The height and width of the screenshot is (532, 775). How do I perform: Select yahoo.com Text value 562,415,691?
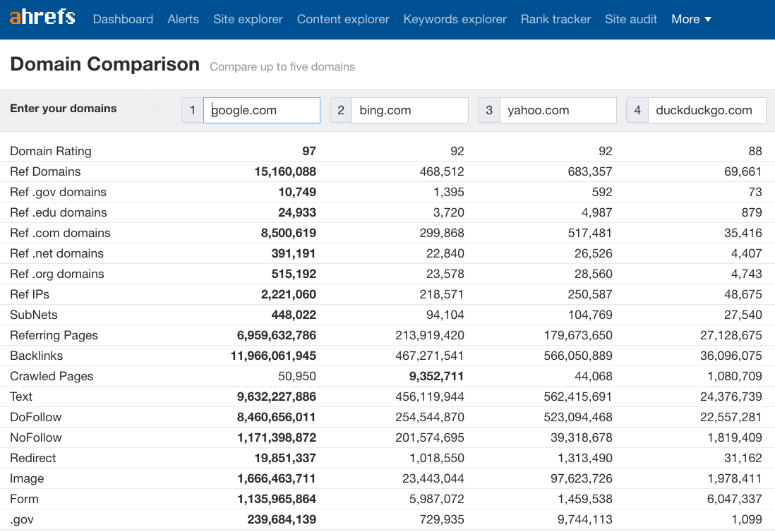pyautogui.click(x=578, y=397)
